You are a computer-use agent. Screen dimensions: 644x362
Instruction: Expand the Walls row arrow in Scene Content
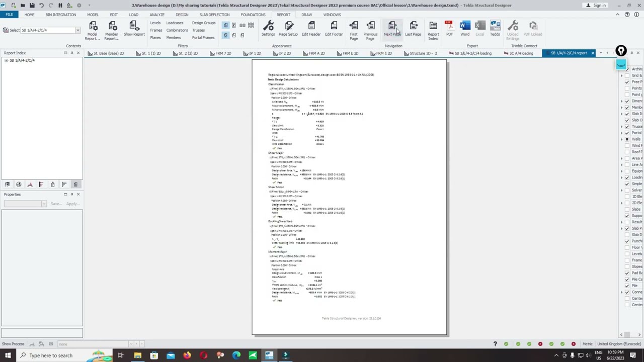coord(621,139)
